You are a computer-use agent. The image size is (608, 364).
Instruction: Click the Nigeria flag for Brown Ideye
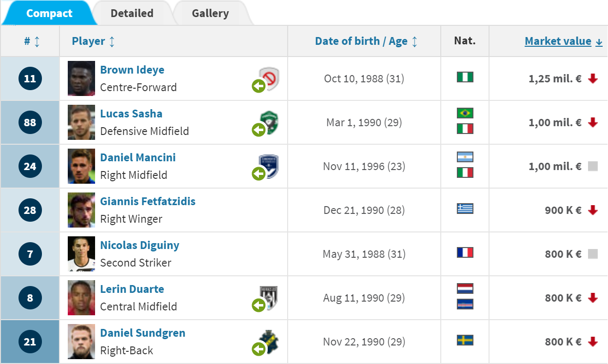[x=465, y=77]
